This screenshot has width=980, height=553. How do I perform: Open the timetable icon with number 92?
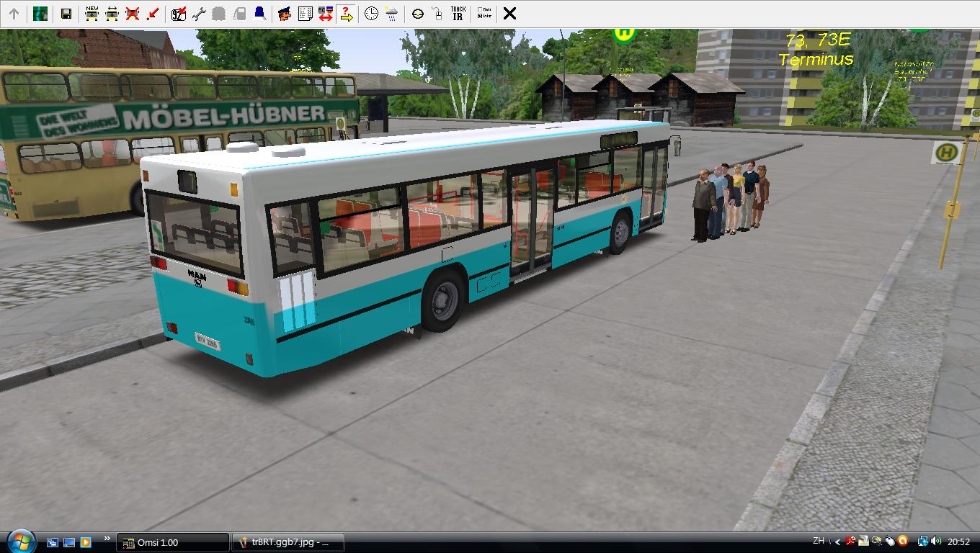tap(179, 14)
